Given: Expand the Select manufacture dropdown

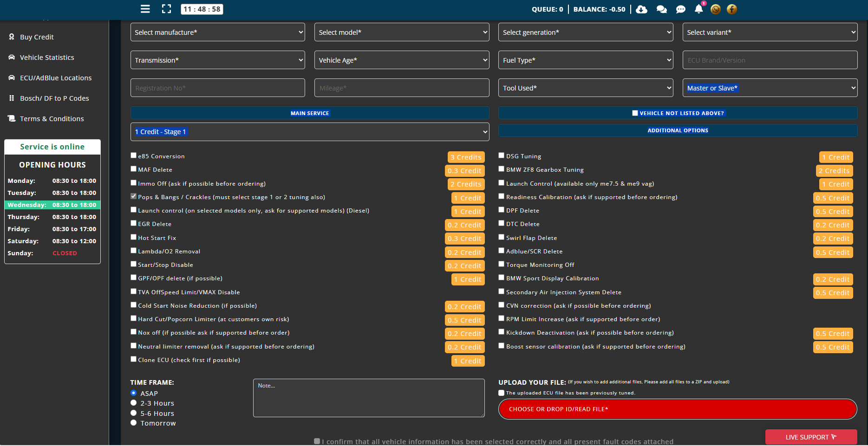Looking at the screenshot, I should (217, 32).
